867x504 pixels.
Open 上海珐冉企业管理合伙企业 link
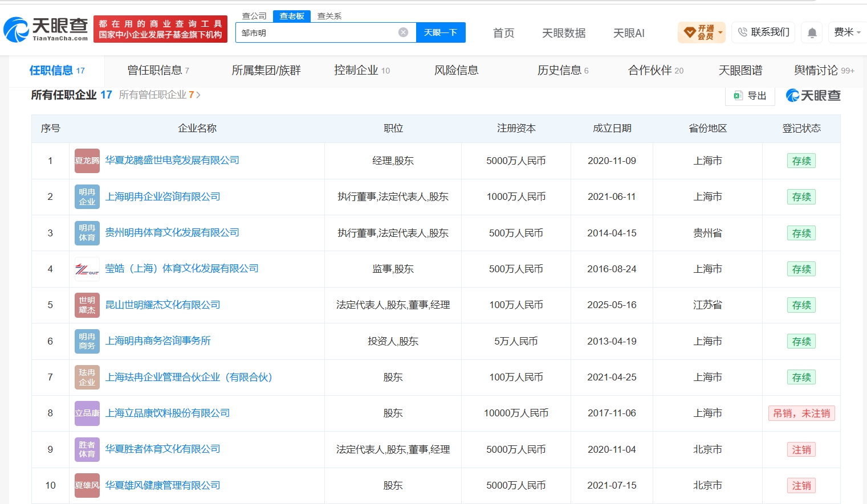coord(189,377)
